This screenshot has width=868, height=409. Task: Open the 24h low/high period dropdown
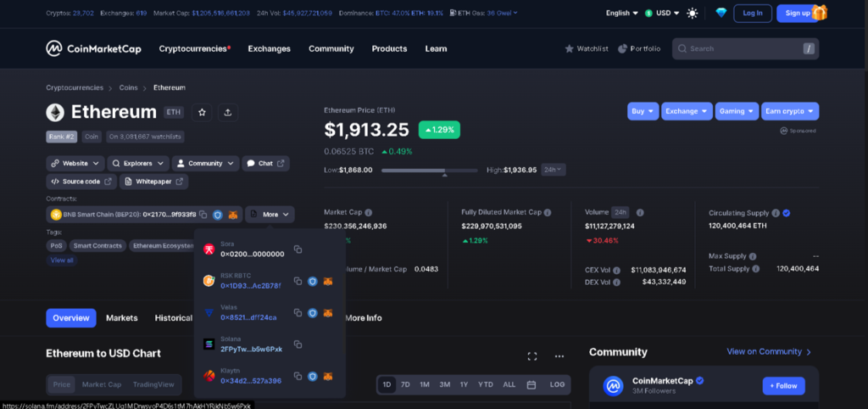553,170
